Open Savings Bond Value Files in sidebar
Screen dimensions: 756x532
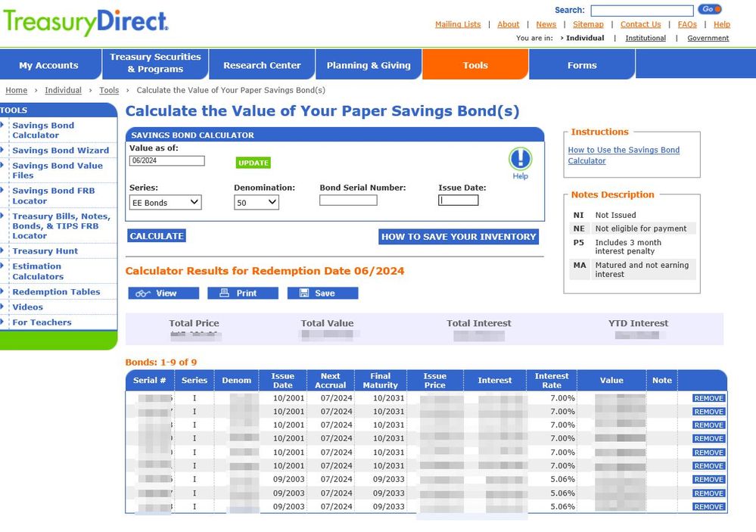point(58,170)
